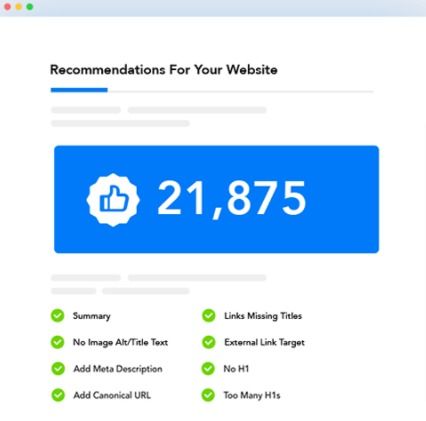Select the Add Meta Description recommendation
The width and height of the screenshot is (426, 421).
[x=118, y=369]
